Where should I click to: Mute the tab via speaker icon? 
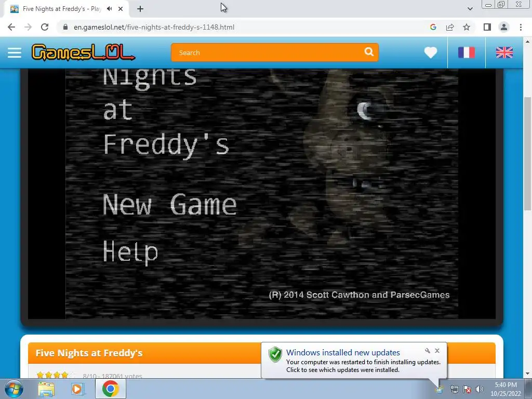pos(109,9)
